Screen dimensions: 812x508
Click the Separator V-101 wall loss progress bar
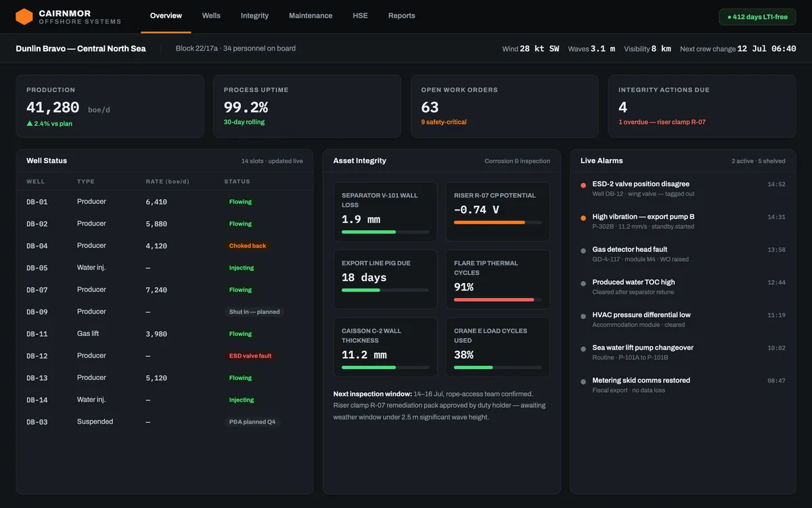click(x=385, y=232)
